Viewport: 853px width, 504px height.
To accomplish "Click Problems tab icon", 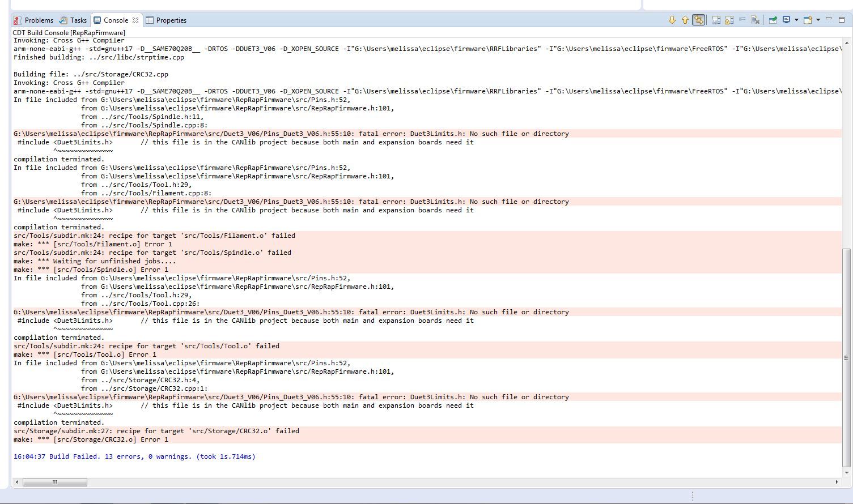I will coord(18,20).
